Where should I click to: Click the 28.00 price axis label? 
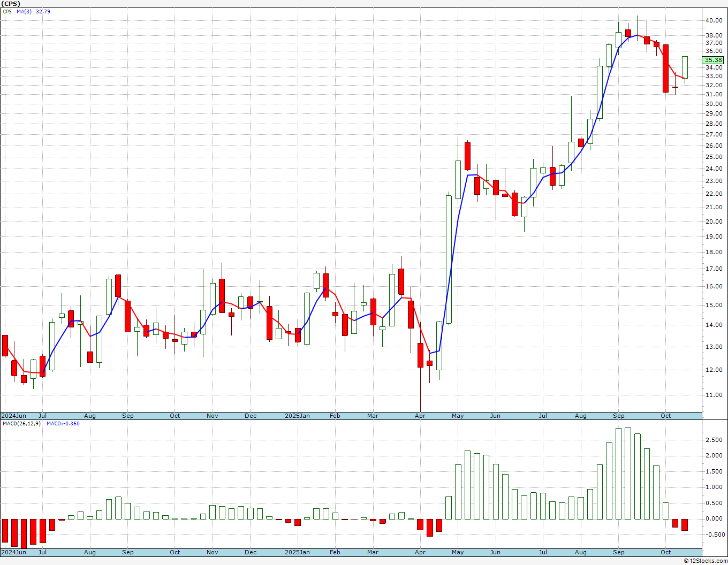[x=714, y=124]
